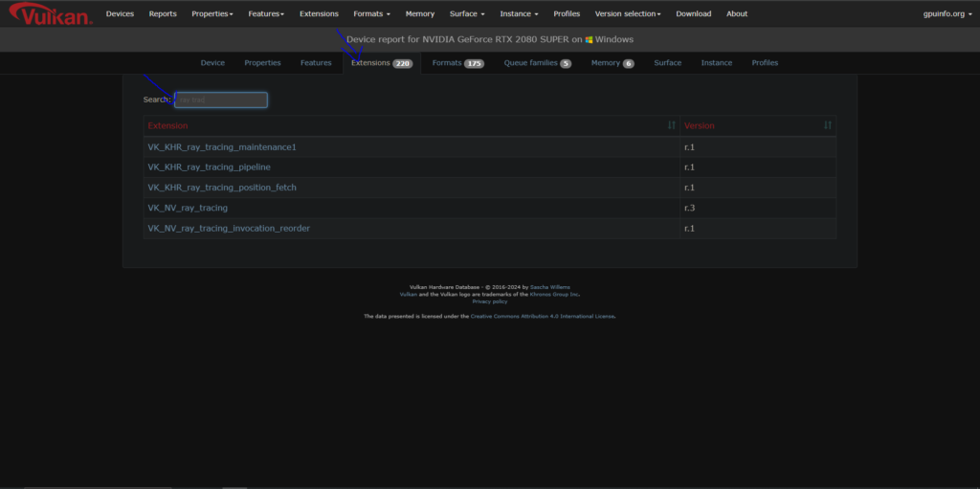This screenshot has height=489, width=980.
Task: Open Extensions in the top navbar
Action: 319,13
